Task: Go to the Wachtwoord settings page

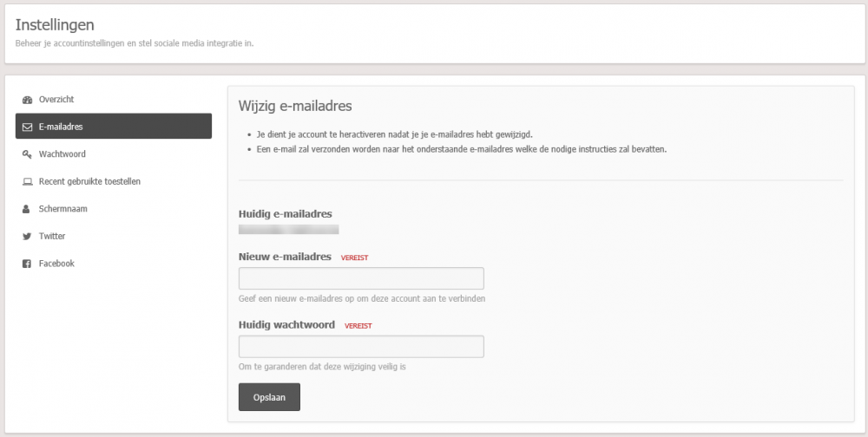Action: pyautogui.click(x=62, y=154)
